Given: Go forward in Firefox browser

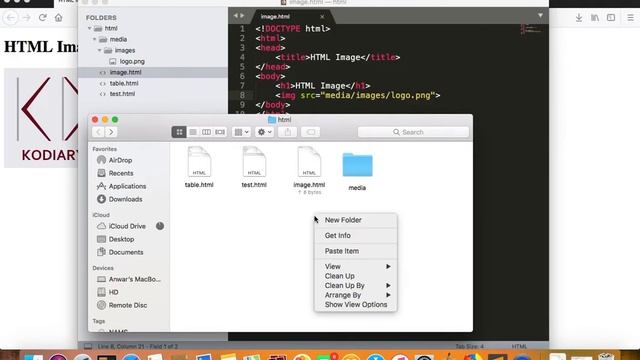Looking at the screenshot, I should pos(27,18).
